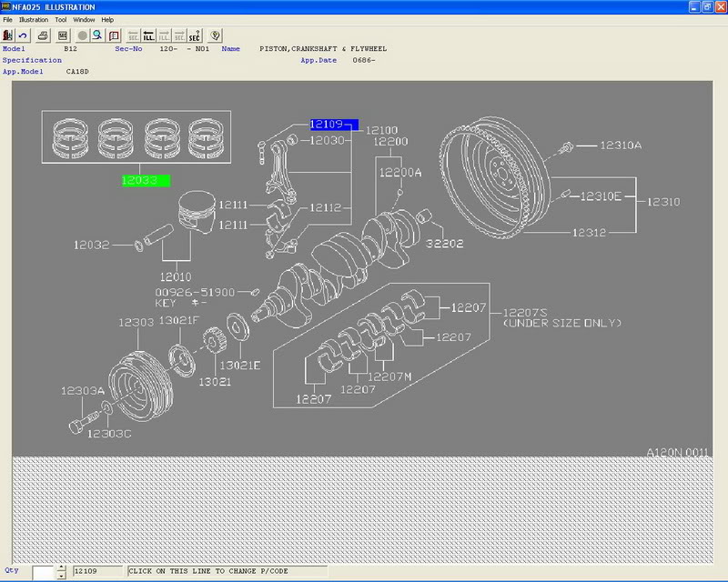Screen dimensions: 728x582
Task: Click part number 12207S label
Action: pyautogui.click(x=525, y=313)
